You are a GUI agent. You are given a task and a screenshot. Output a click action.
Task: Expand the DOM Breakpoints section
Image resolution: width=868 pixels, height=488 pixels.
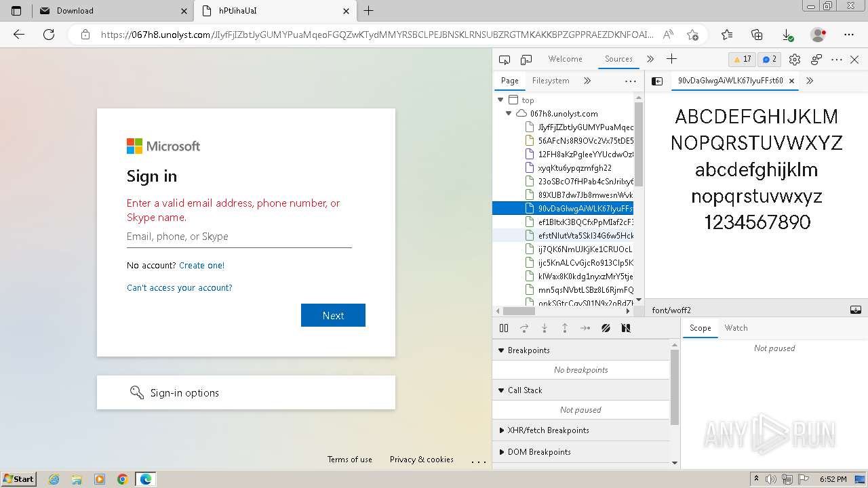[501, 452]
